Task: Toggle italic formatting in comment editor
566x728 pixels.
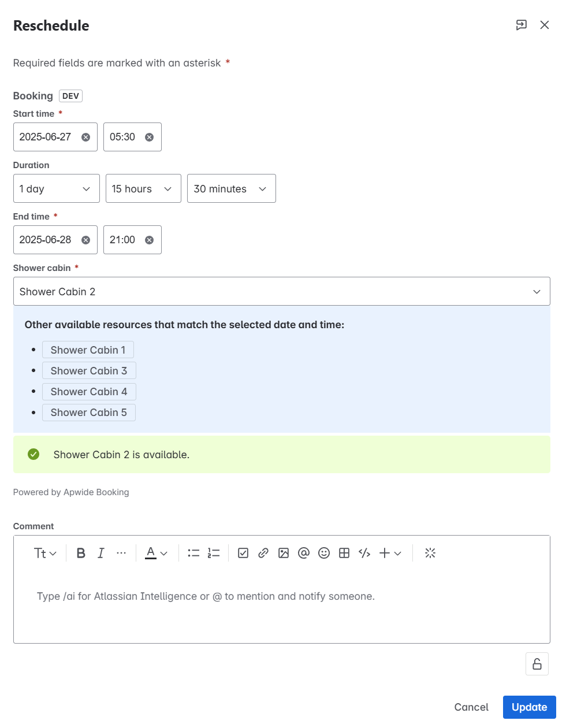Action: (101, 553)
